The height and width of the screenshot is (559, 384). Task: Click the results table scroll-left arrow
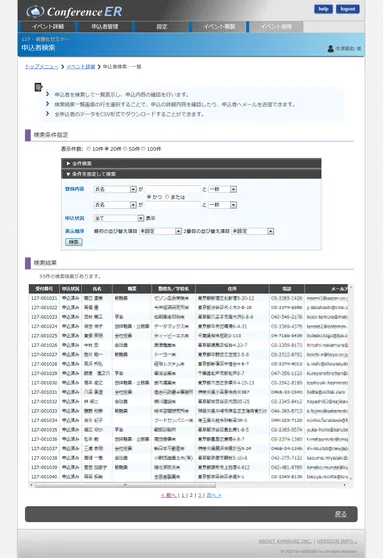(32, 485)
